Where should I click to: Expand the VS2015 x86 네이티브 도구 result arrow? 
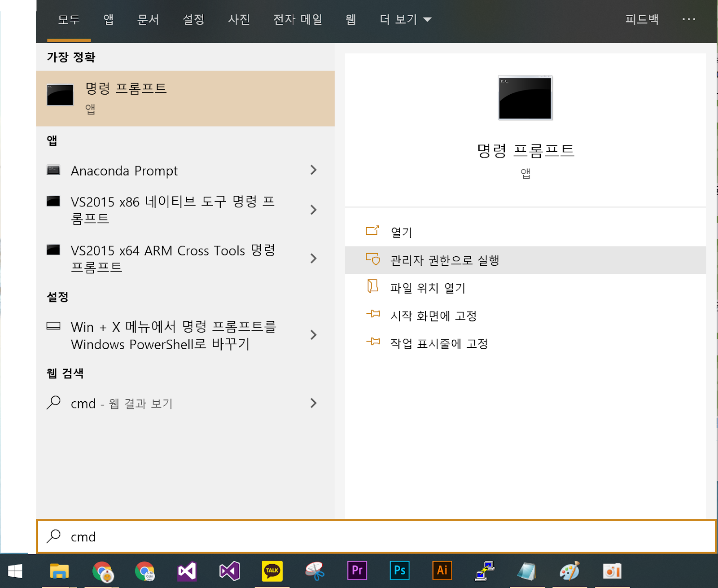point(313,210)
